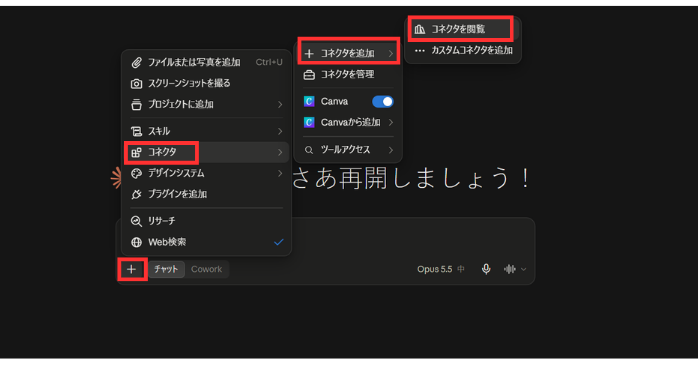This screenshot has width=698, height=365.
Task: Click the camera icon beside スクリーンショットを撮る
Action: click(x=136, y=83)
